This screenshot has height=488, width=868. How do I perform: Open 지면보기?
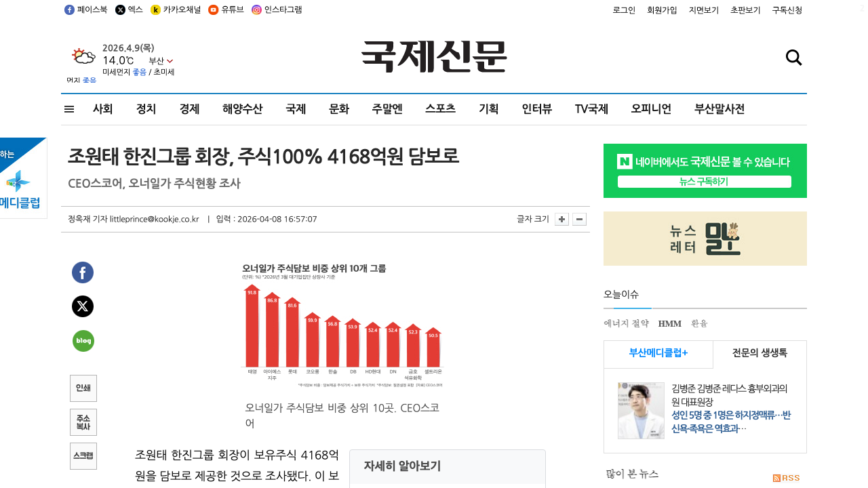click(x=704, y=10)
